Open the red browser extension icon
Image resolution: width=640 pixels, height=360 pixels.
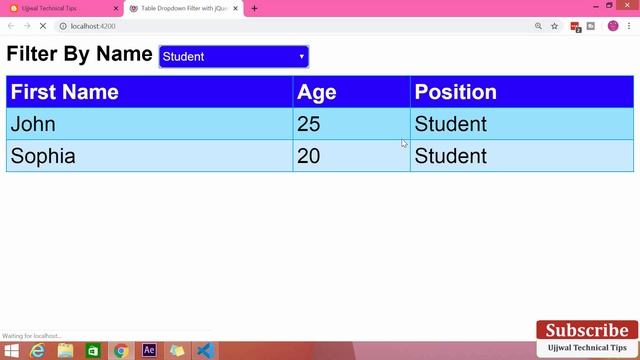click(x=576, y=27)
